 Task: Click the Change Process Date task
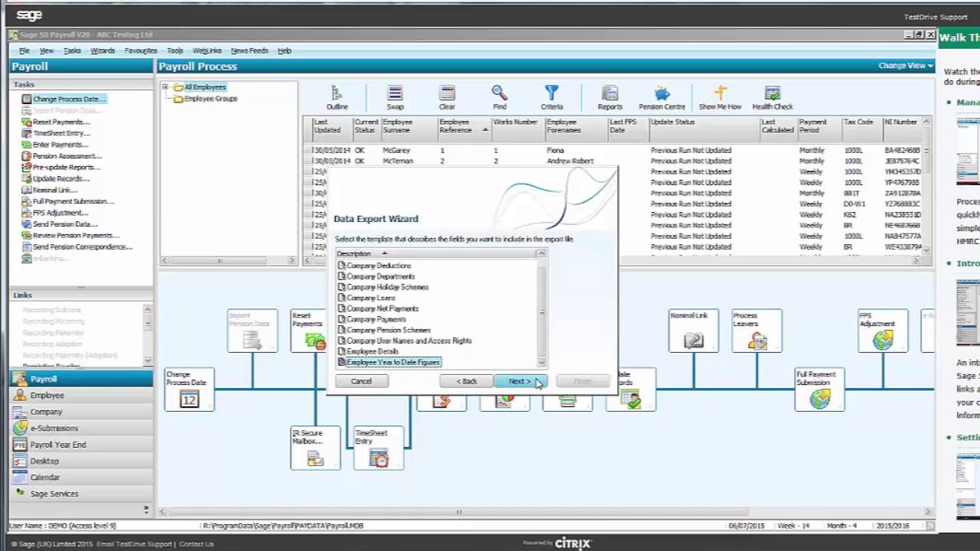69,99
